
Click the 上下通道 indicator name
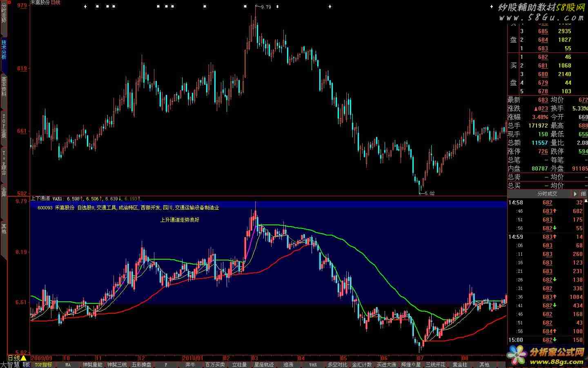point(40,199)
